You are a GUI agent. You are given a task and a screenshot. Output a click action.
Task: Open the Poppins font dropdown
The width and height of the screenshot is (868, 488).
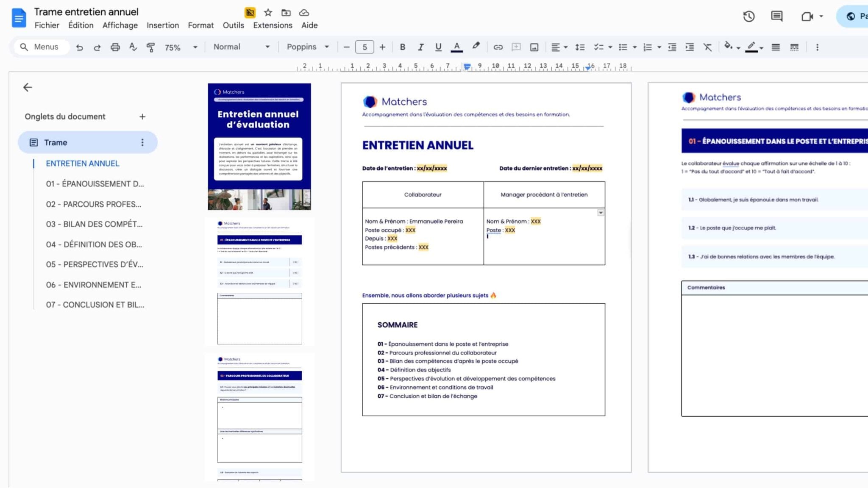click(x=308, y=47)
